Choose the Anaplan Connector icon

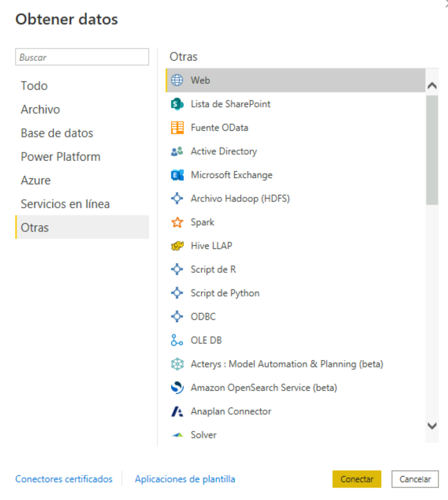click(x=177, y=411)
